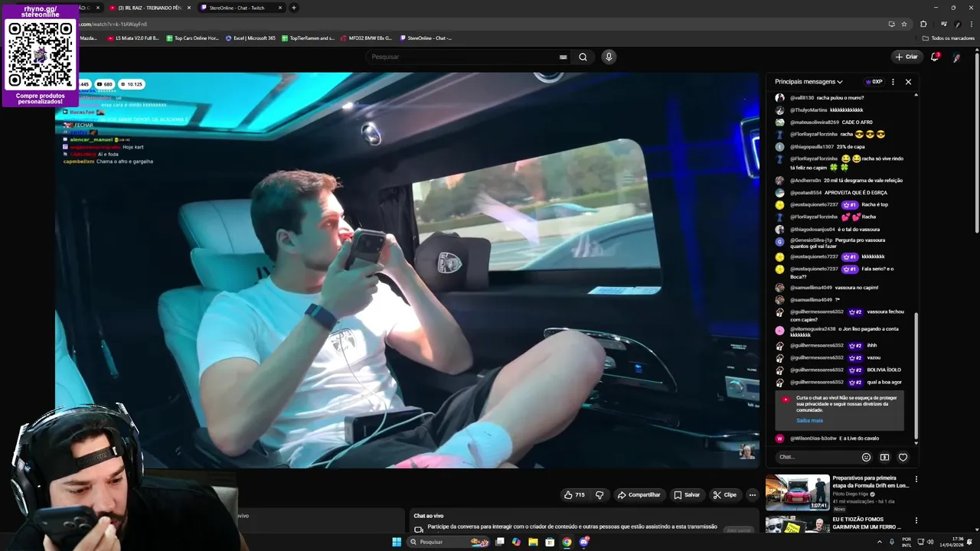Open the 0XP crown points badge

pos(874,82)
